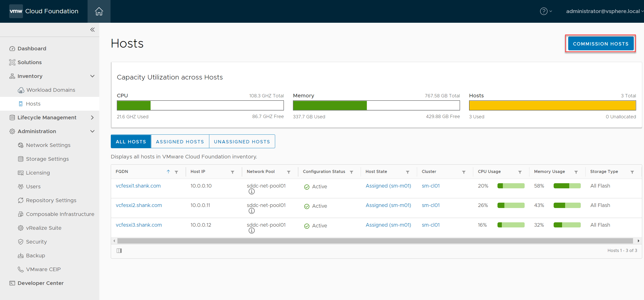The height and width of the screenshot is (300, 644).
Task: Switch to All Hosts tab
Action: (x=131, y=142)
